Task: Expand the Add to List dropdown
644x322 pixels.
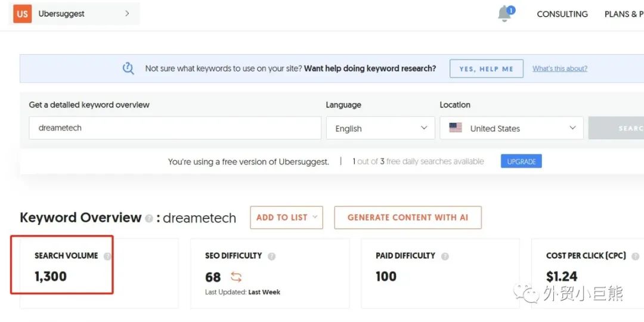Action: pyautogui.click(x=286, y=218)
